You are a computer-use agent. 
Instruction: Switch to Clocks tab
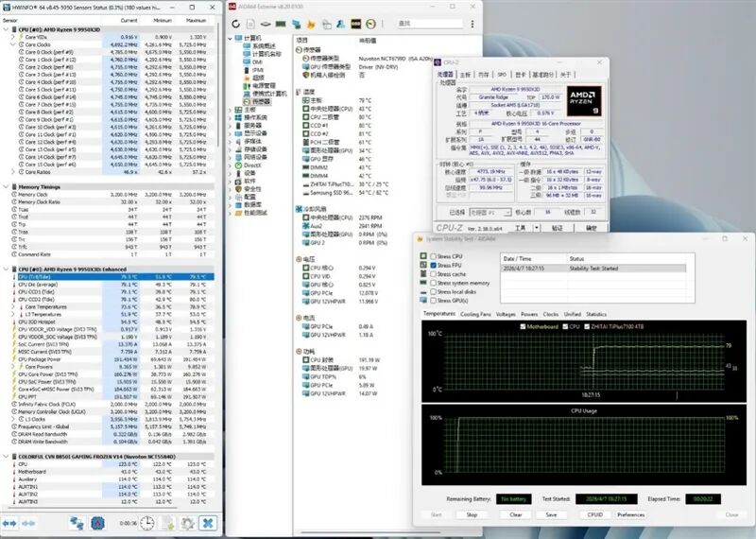(551, 314)
